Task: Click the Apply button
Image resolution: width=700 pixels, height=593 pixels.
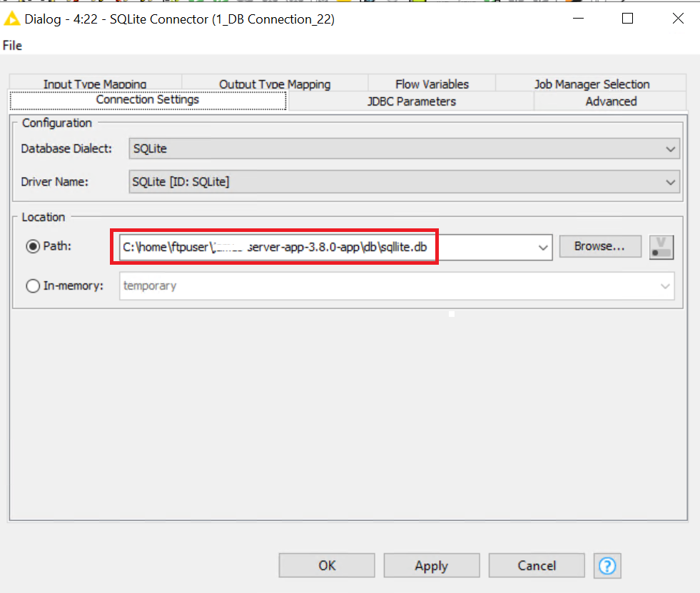Action: click(x=432, y=566)
